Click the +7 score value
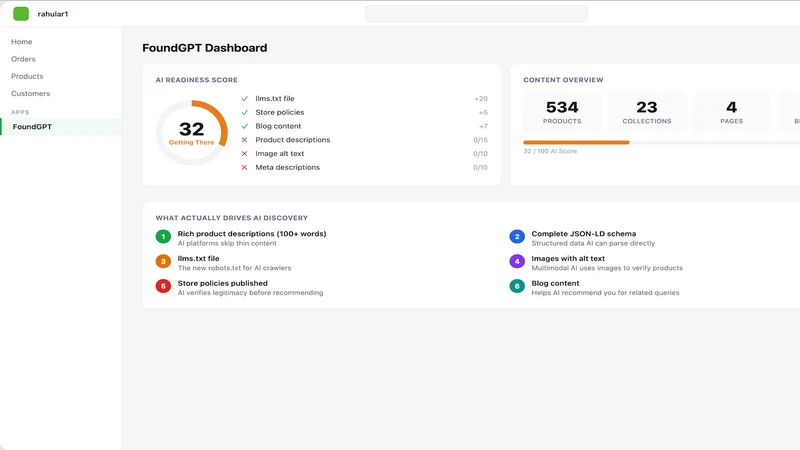Screen dimensions: 800x450 click(x=483, y=127)
